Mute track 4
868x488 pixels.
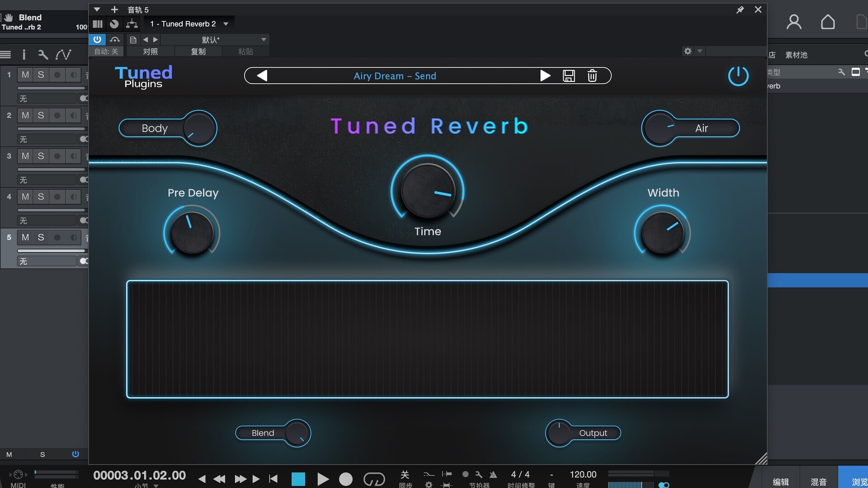coord(25,197)
